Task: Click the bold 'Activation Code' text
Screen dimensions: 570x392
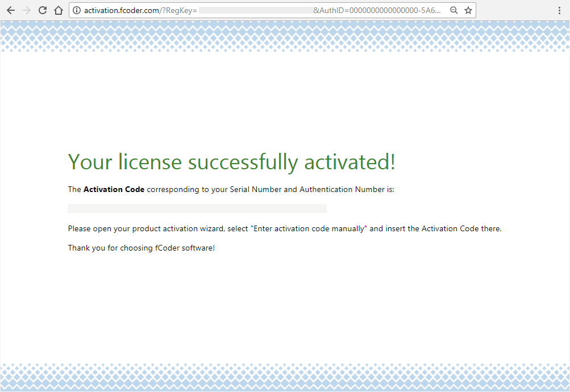Action: [114, 189]
